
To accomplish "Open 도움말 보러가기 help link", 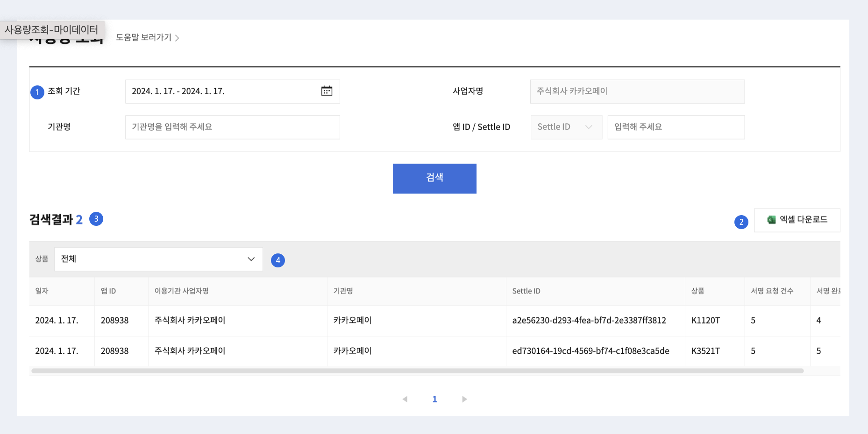I will click(147, 37).
